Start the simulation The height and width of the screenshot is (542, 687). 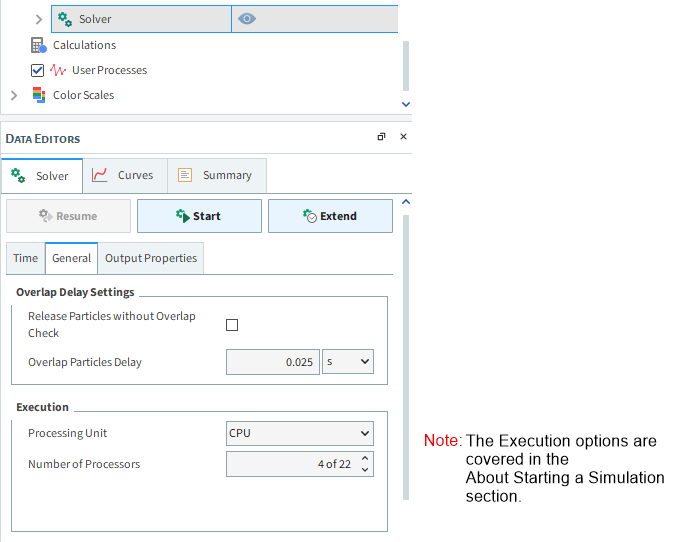point(199,216)
